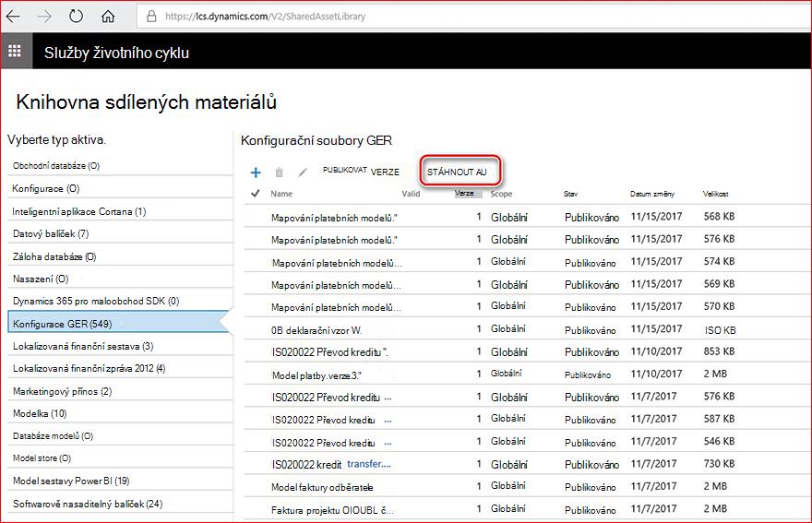This screenshot has width=812, height=523.
Task: Click the browser address bar URL
Action: tap(265, 17)
